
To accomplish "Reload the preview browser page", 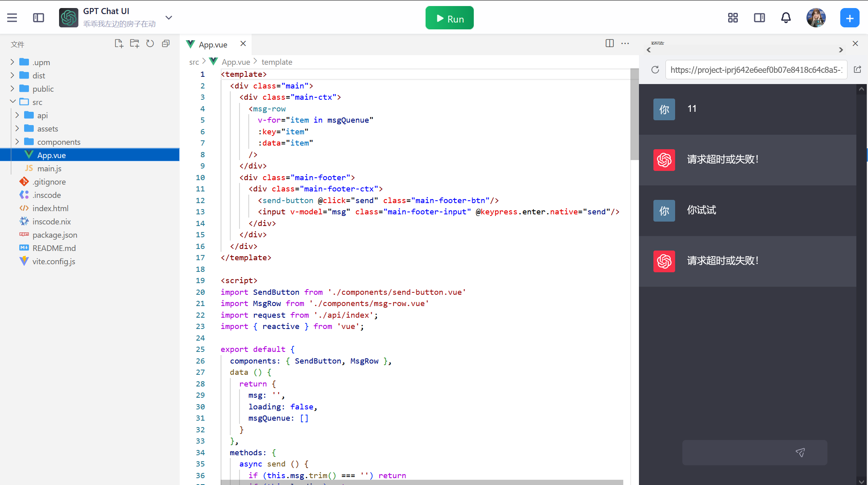I will [x=655, y=70].
